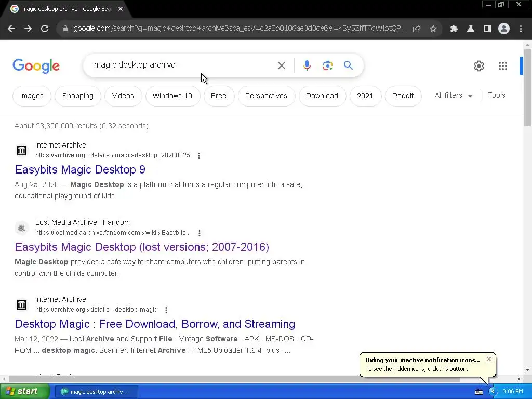Click the results count text

[82, 126]
